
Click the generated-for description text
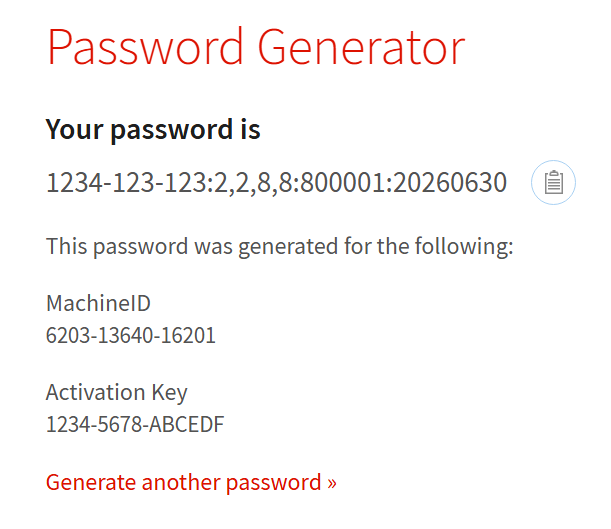(x=279, y=247)
